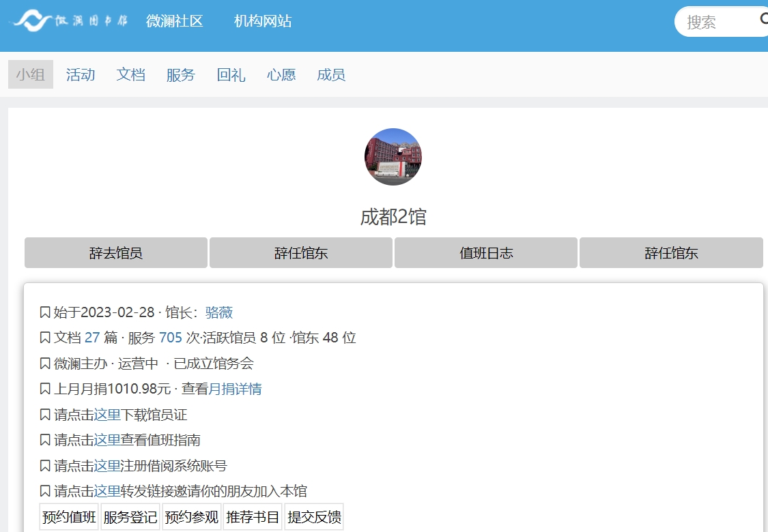The height and width of the screenshot is (532, 768).
Task: View the 成员 tab
Action: coord(331,74)
